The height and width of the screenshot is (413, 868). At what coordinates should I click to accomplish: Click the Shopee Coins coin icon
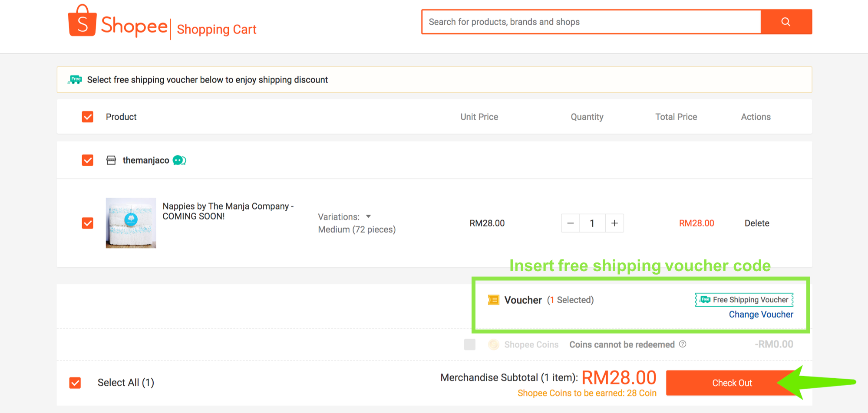494,344
